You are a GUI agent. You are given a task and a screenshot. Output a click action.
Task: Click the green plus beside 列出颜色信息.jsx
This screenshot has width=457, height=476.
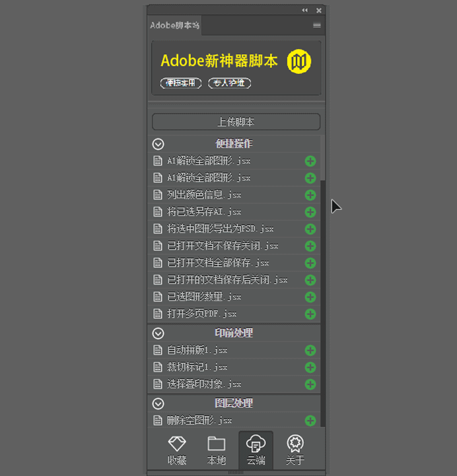310,195
